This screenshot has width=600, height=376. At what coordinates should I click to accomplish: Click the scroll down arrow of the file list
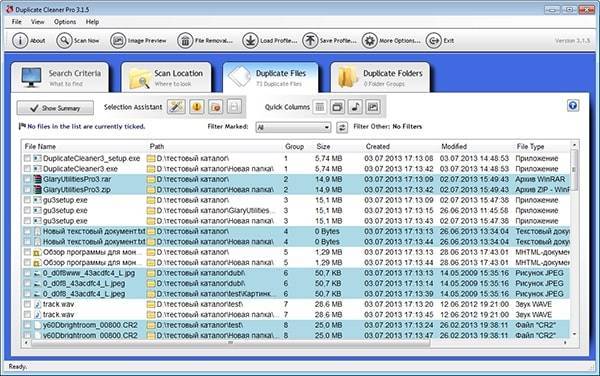click(574, 334)
